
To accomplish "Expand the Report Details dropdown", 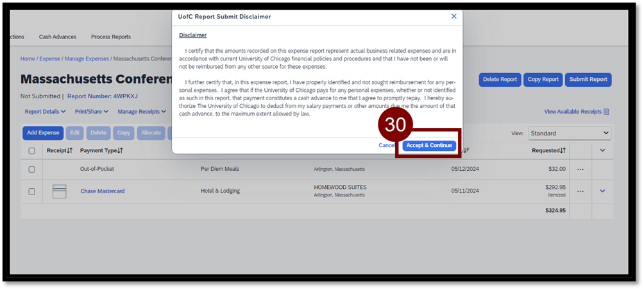I will [45, 112].
